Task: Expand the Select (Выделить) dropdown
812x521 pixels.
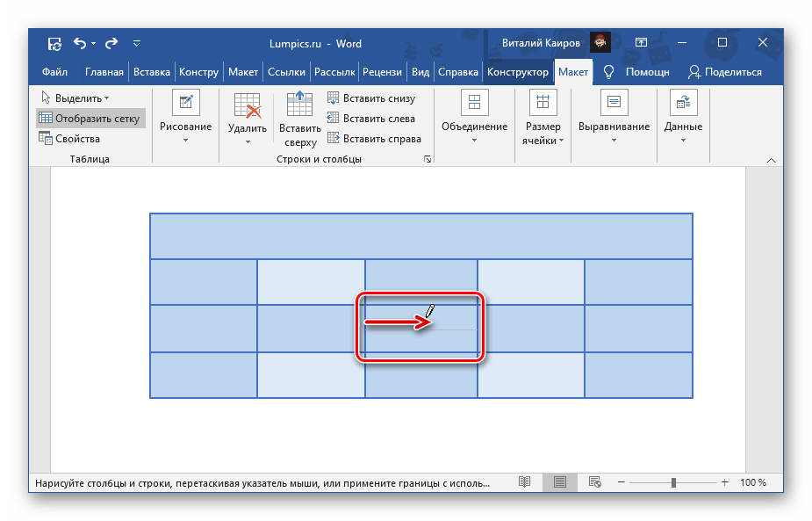Action: point(75,98)
